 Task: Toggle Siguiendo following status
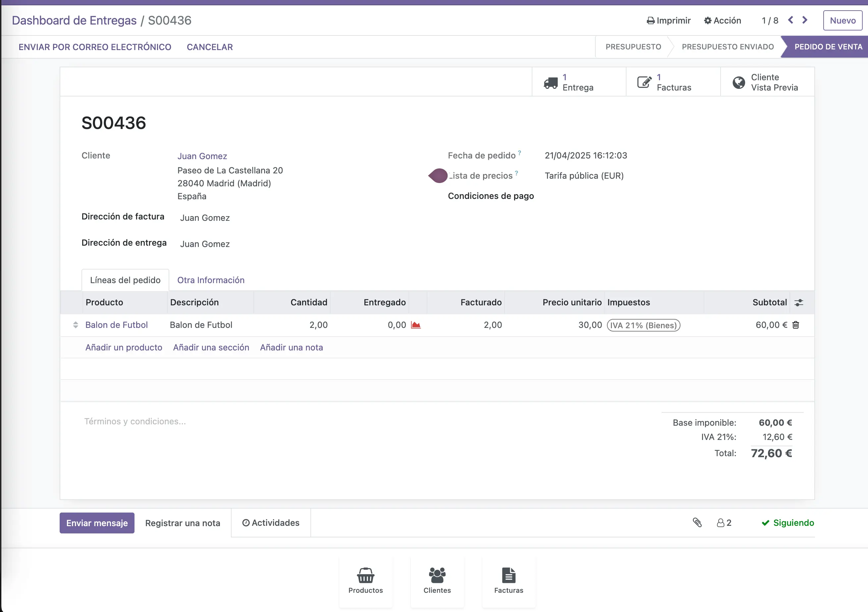coord(788,523)
